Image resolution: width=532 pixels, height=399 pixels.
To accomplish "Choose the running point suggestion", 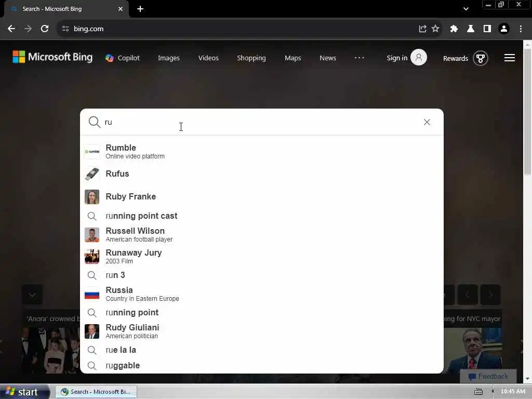I will (x=262, y=312).
